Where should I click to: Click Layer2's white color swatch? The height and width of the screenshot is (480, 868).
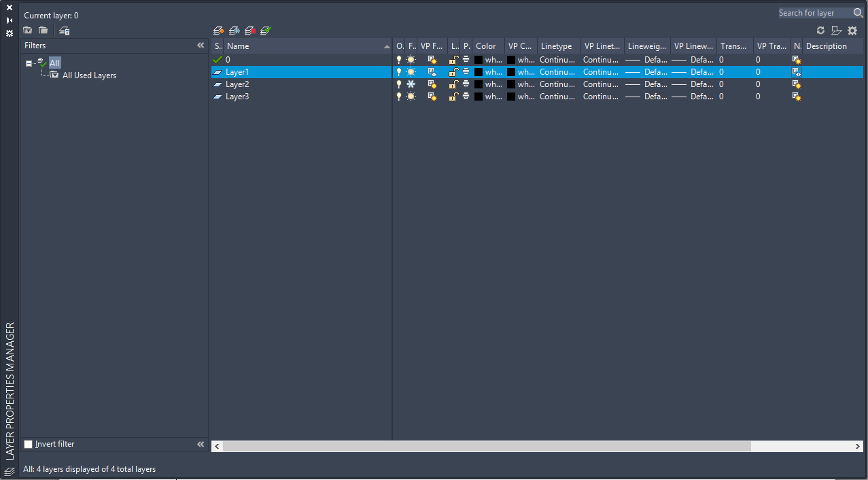pos(479,84)
